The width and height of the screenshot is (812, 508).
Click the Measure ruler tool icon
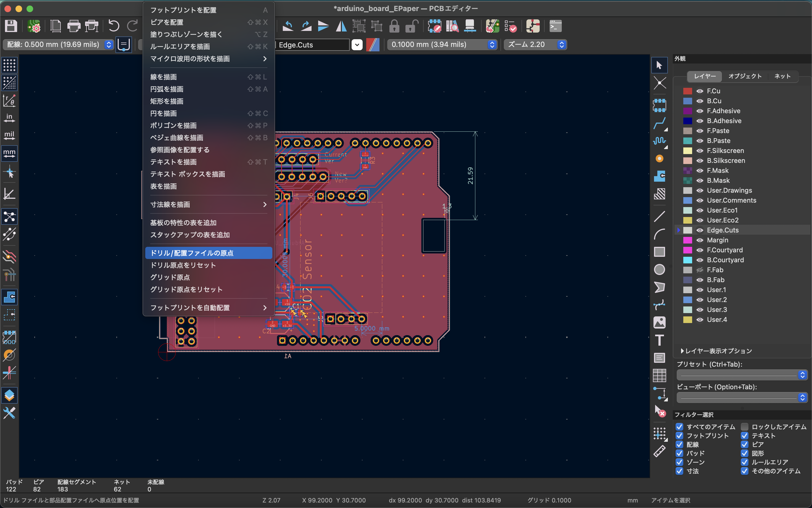coord(659,451)
